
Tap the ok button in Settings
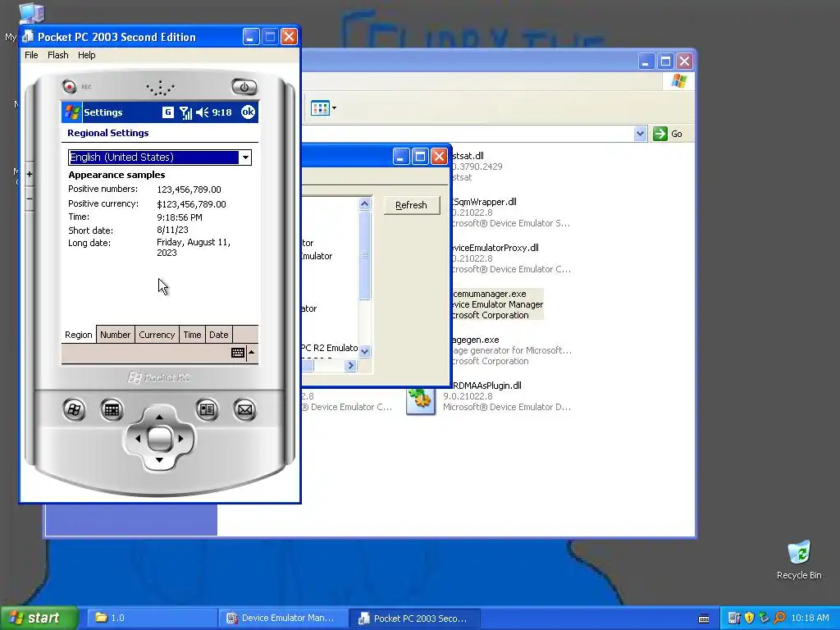coord(248,112)
